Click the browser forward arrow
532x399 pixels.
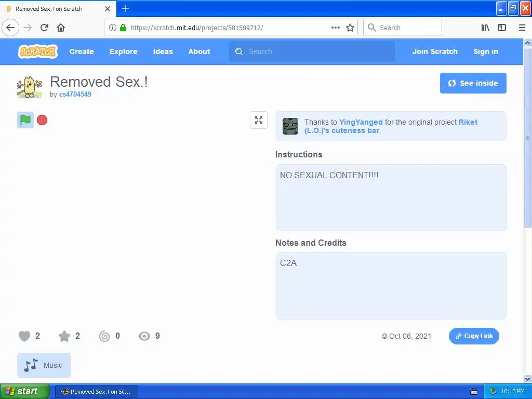(x=28, y=28)
